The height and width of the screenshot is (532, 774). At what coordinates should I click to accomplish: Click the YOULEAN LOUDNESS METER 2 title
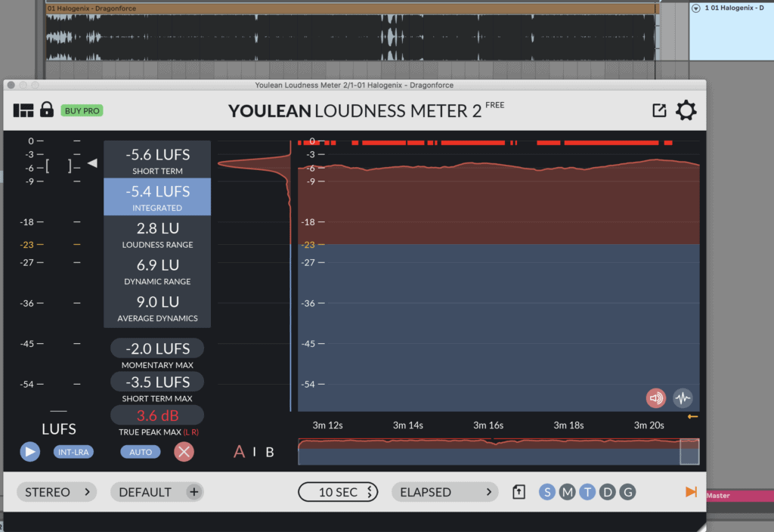[x=355, y=111]
